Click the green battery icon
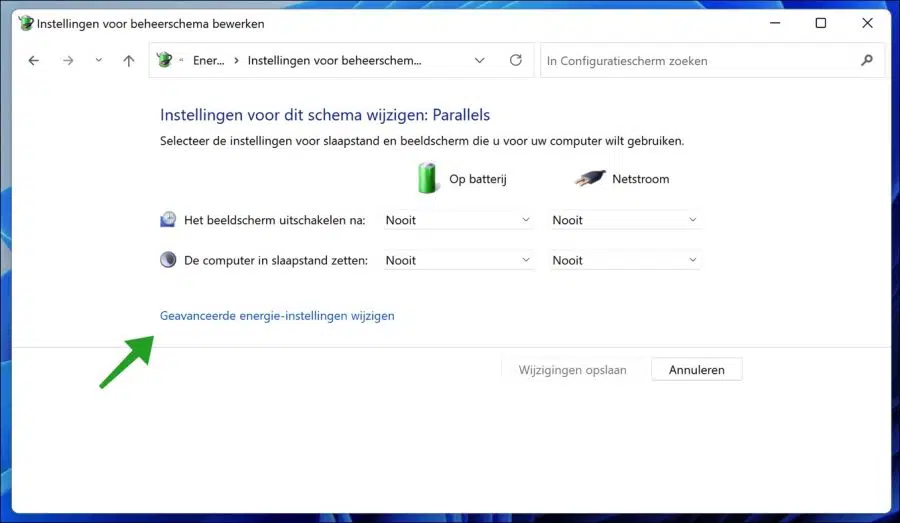The width and height of the screenshot is (900, 523). pos(427,178)
